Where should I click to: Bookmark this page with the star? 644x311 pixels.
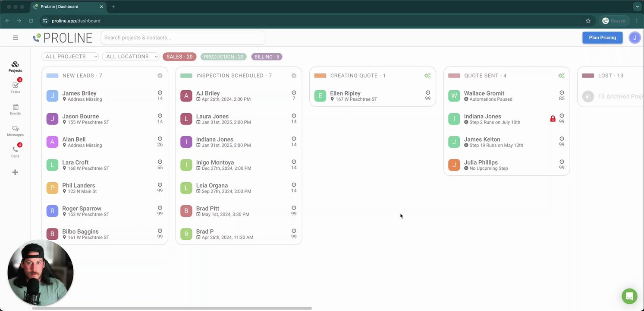(x=588, y=21)
